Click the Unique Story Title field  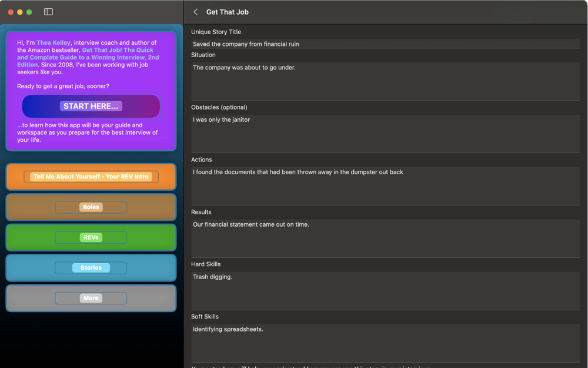[385, 44]
